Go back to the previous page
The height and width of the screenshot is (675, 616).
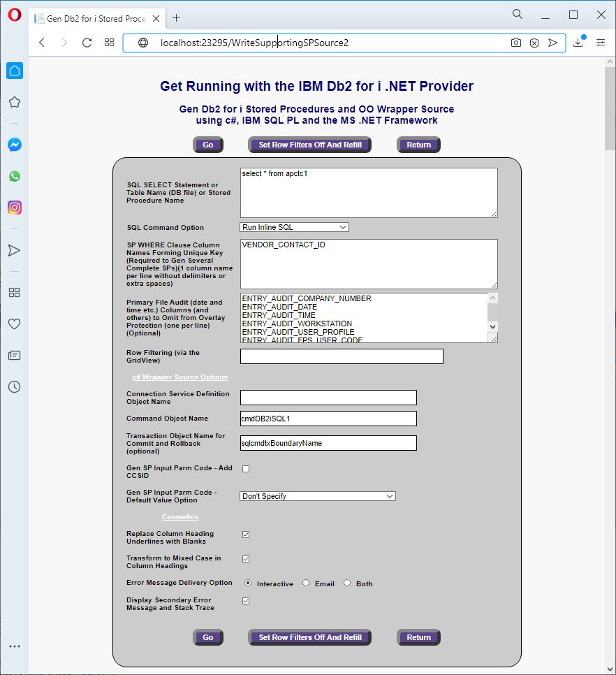point(42,43)
